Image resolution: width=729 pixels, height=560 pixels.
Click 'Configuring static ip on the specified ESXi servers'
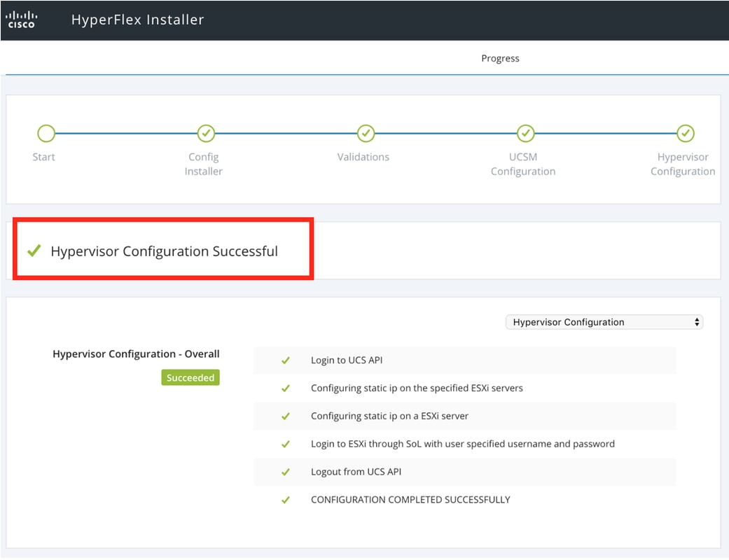(x=417, y=388)
